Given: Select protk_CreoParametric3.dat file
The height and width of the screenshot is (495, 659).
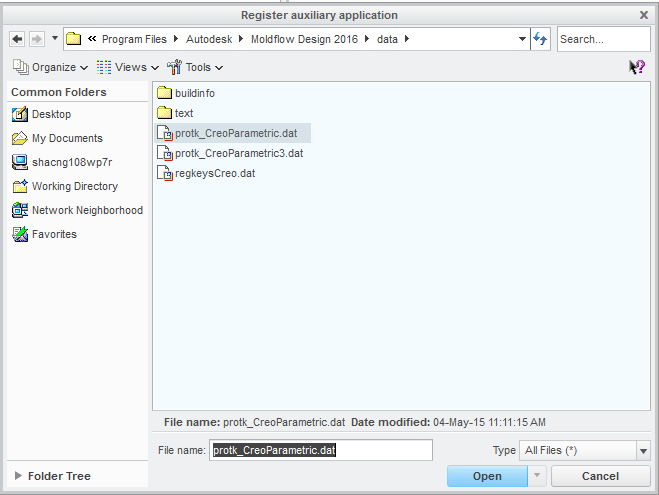Looking at the screenshot, I should tap(230, 153).
